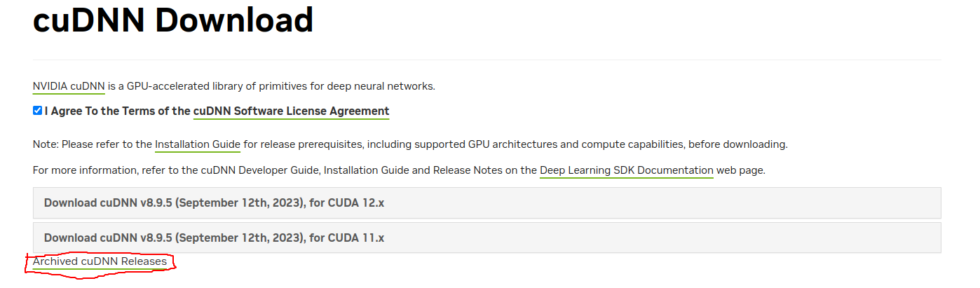Visit Deep Learning SDK Documentation page
This screenshot has height=288, width=980.
point(626,170)
